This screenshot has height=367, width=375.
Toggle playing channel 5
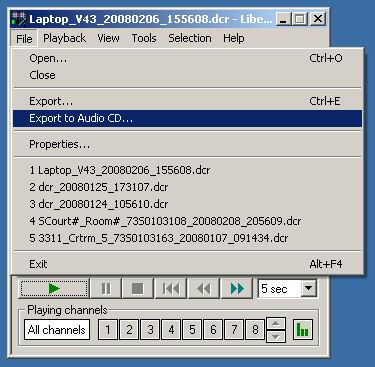pyautogui.click(x=192, y=330)
